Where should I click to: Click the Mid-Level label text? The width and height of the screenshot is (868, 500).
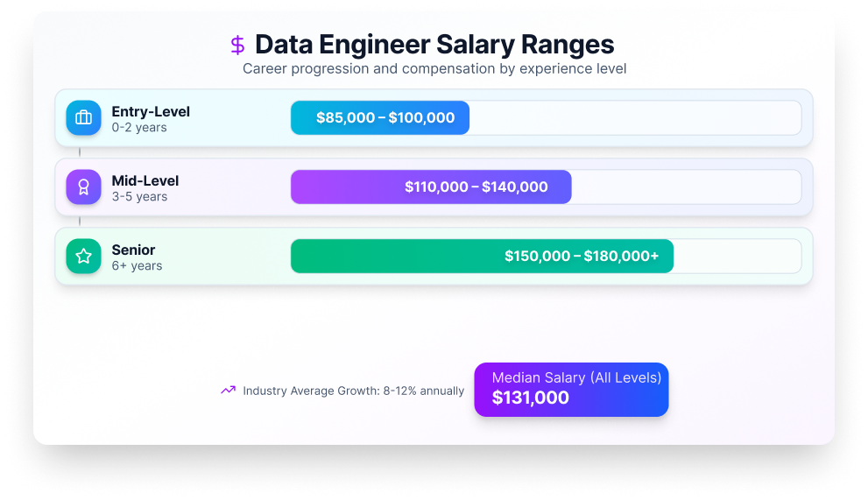tap(145, 180)
